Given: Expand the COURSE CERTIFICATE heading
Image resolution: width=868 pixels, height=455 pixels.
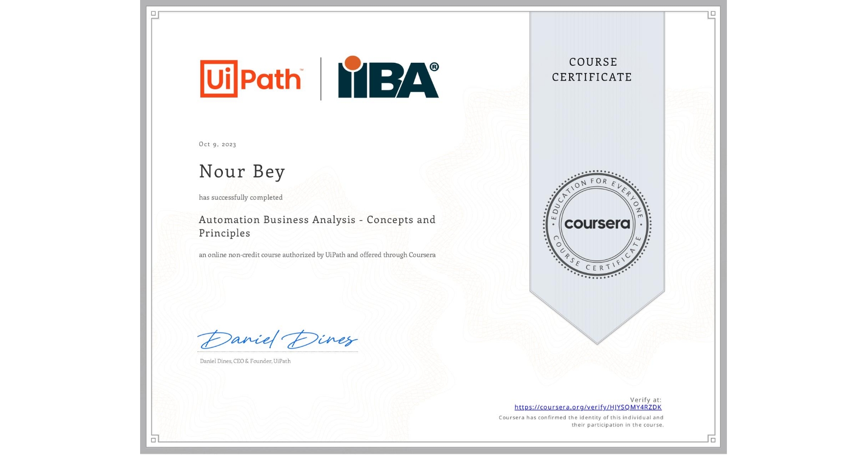Looking at the screenshot, I should (591, 70).
